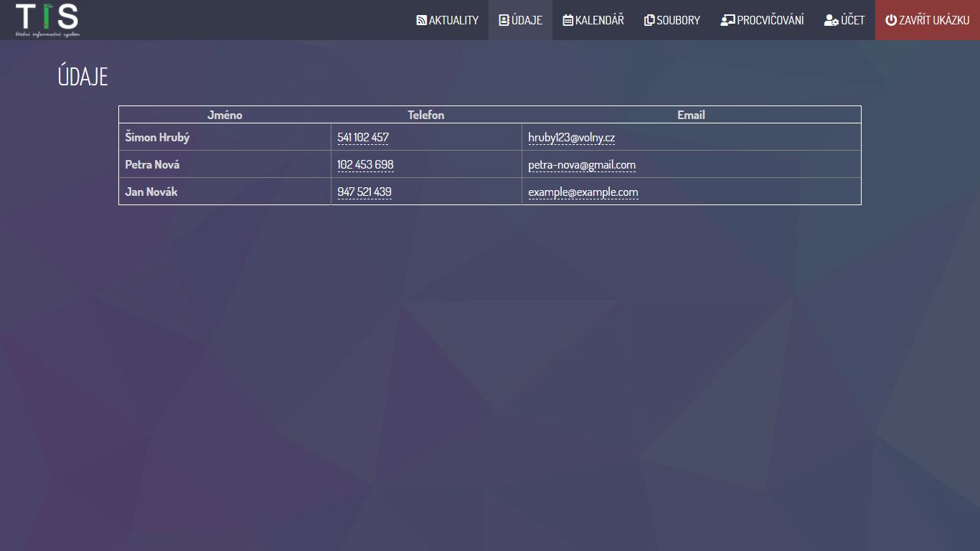Select the Šimon Hrubý name cell
Viewport: 980px width, 551px height.
(x=157, y=137)
